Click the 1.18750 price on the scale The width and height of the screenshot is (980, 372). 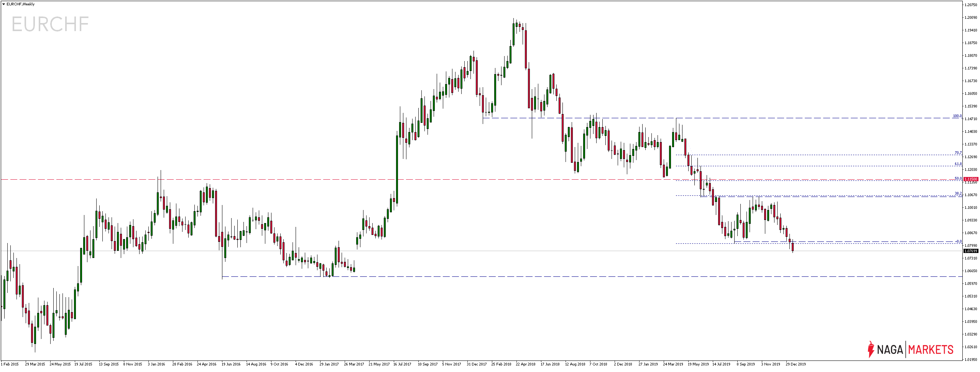point(970,43)
